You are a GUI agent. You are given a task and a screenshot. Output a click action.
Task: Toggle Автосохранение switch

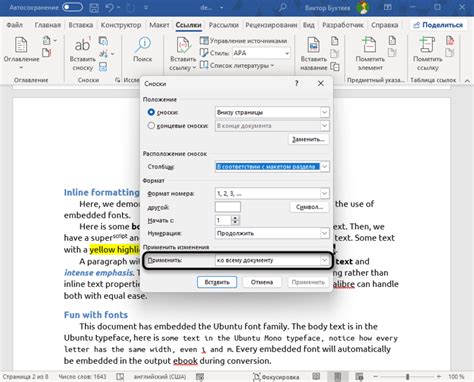pyautogui.click(x=73, y=7)
